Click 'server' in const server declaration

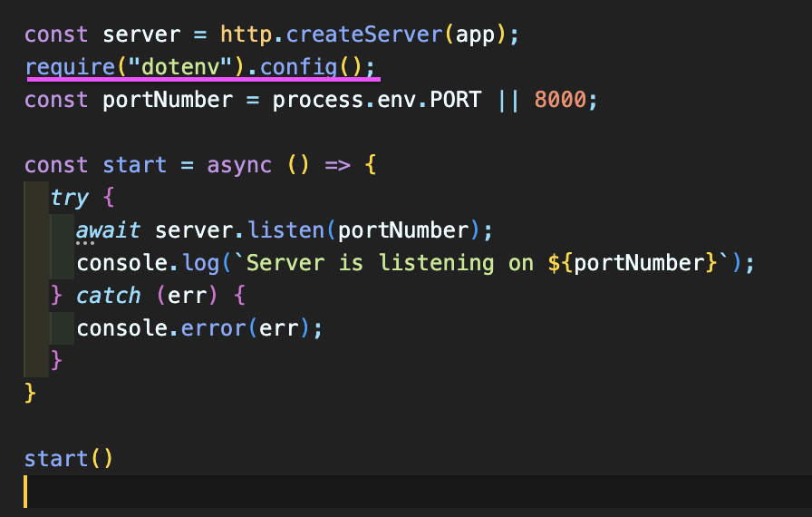(141, 34)
